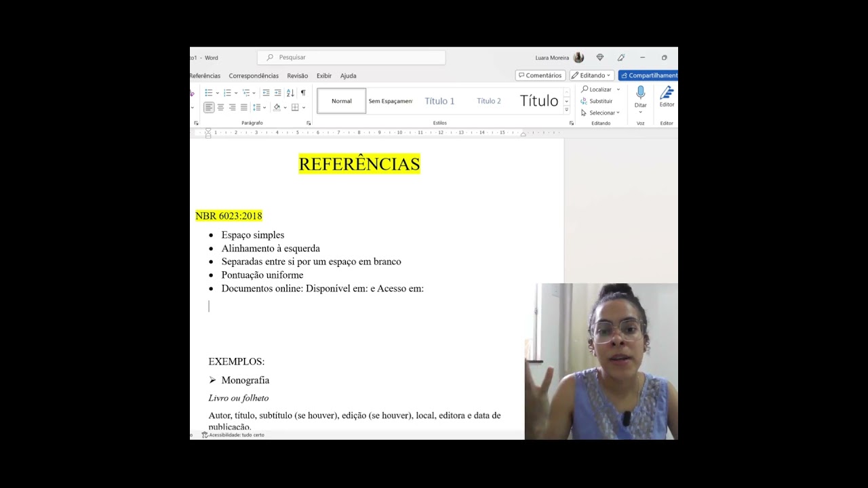Apply the Título 1 style
This screenshot has width=868, height=488.
(x=439, y=101)
